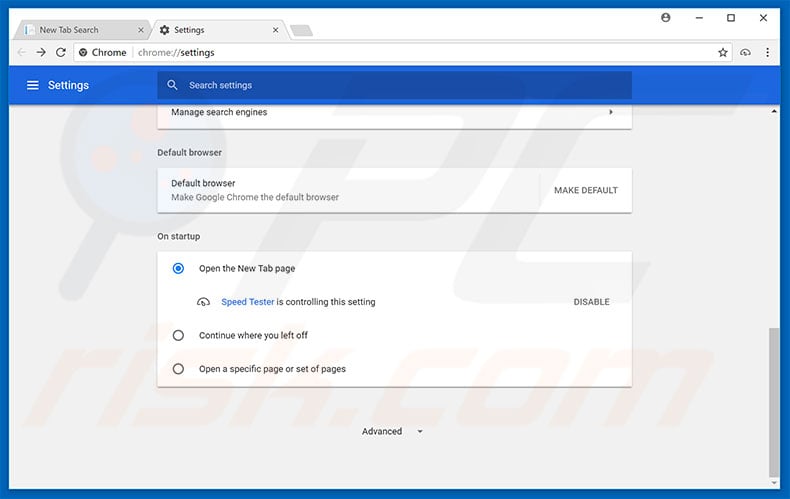
Task: Click the browser forward arrow
Action: (41, 52)
